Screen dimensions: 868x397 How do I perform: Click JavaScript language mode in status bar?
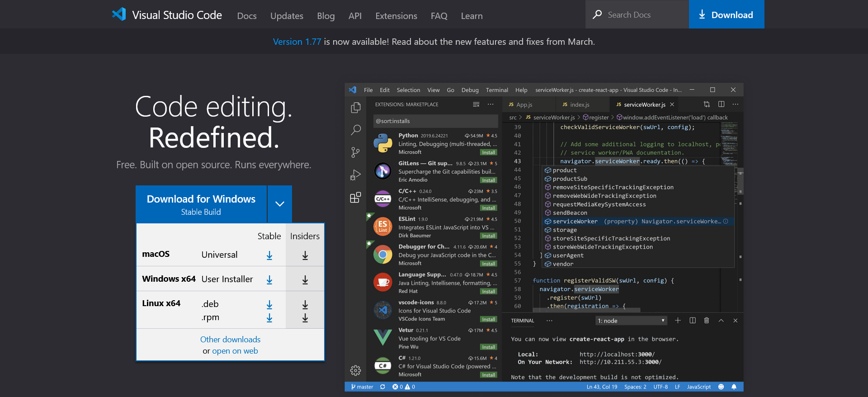click(x=699, y=387)
